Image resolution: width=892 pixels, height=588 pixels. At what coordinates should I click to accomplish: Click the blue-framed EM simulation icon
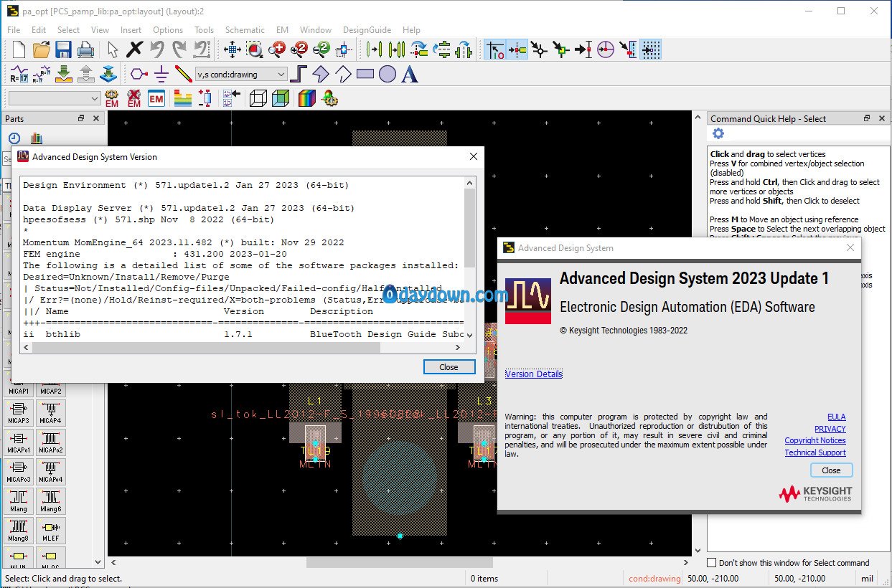pos(156,98)
